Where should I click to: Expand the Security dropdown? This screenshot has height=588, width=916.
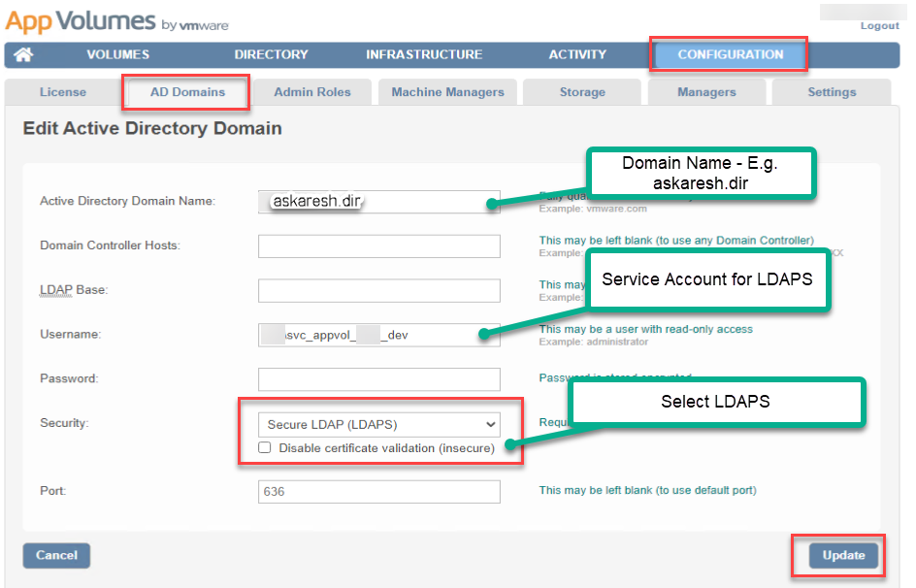(x=378, y=424)
